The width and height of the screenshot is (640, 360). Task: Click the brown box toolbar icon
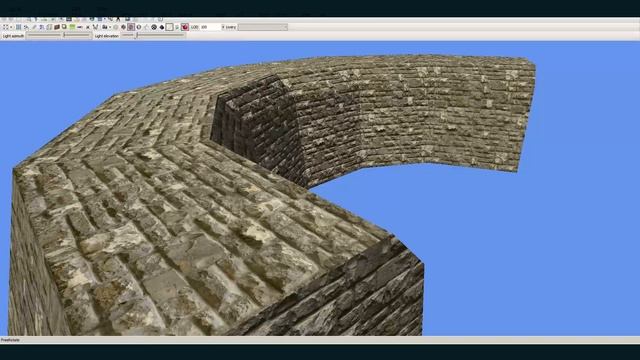tap(57, 27)
